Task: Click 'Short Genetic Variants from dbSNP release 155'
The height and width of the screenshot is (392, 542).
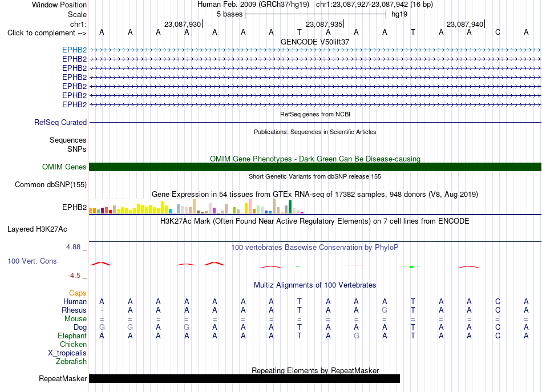Action: 315,176
